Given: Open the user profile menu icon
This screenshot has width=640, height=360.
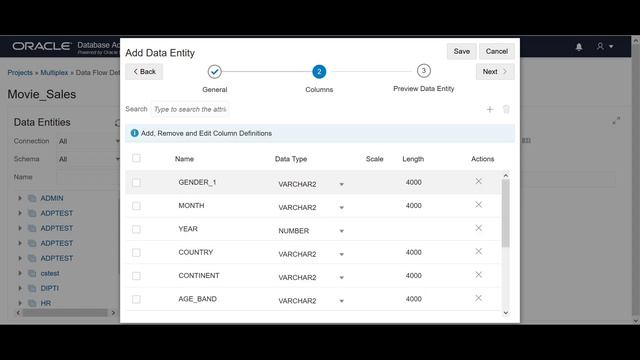Looking at the screenshot, I should [x=604, y=47].
